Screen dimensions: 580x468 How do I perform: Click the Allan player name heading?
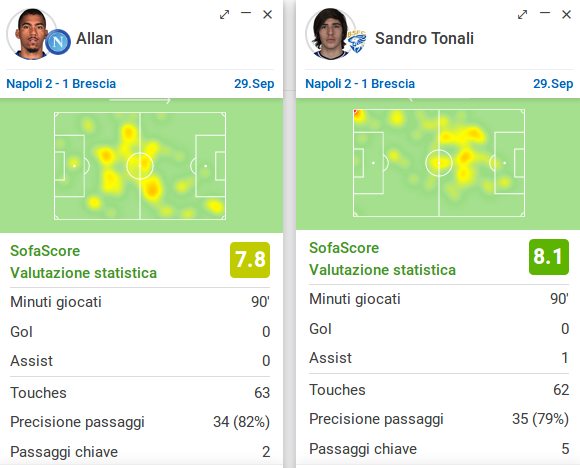(94, 38)
